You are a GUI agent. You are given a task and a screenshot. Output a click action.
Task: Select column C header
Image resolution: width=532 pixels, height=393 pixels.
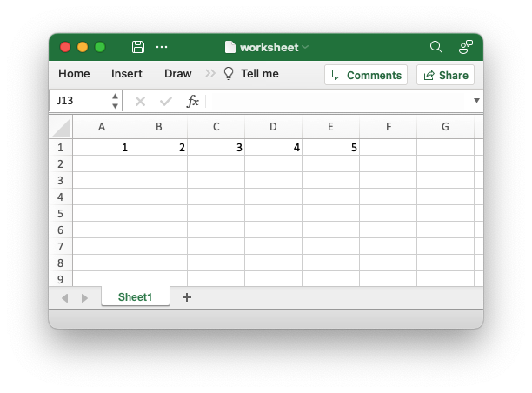[x=216, y=127]
